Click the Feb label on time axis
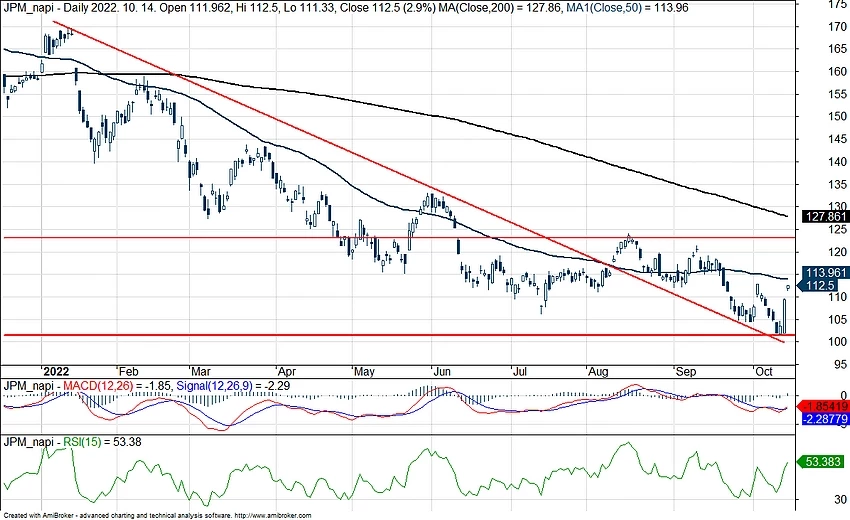850x520 pixels. coord(128,372)
